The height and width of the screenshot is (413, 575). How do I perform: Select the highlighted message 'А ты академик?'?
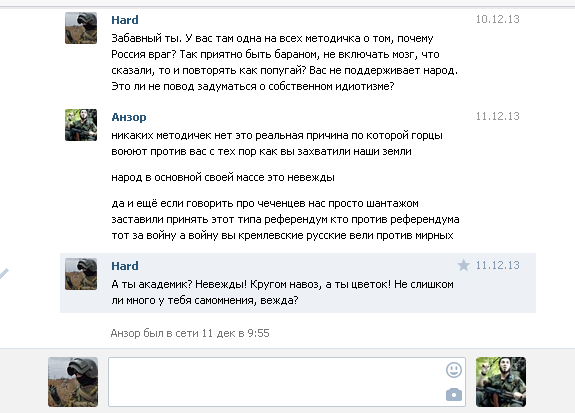click(282, 292)
